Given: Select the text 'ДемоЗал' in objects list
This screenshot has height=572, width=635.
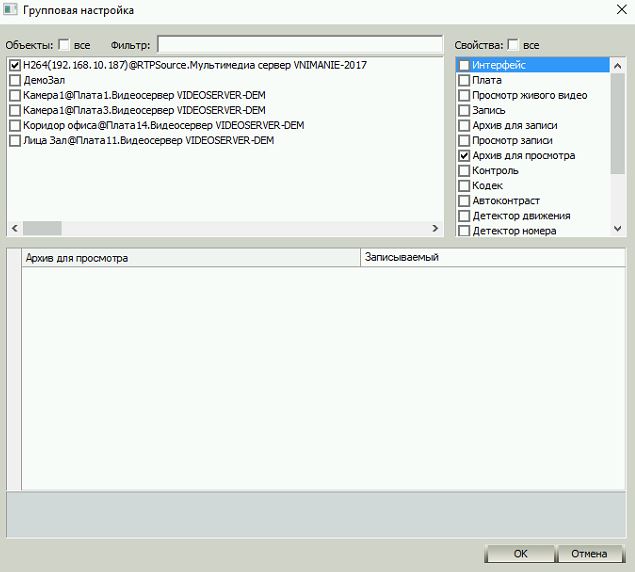Looking at the screenshot, I should point(44,80).
